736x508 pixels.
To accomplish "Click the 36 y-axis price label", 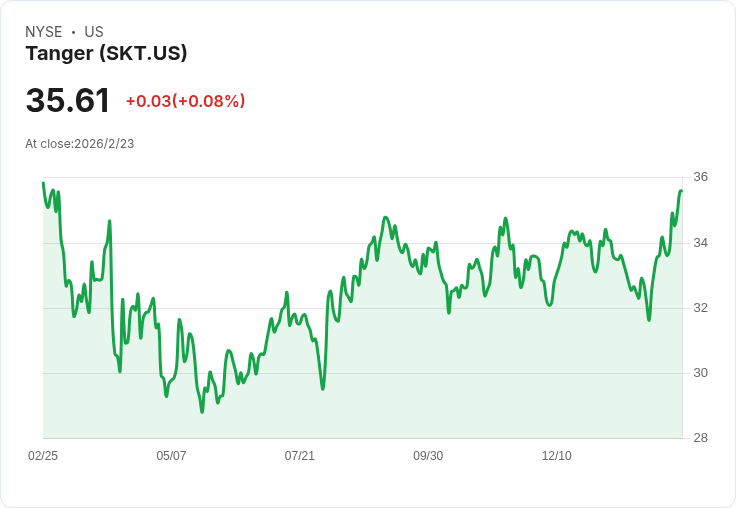I will [700, 177].
